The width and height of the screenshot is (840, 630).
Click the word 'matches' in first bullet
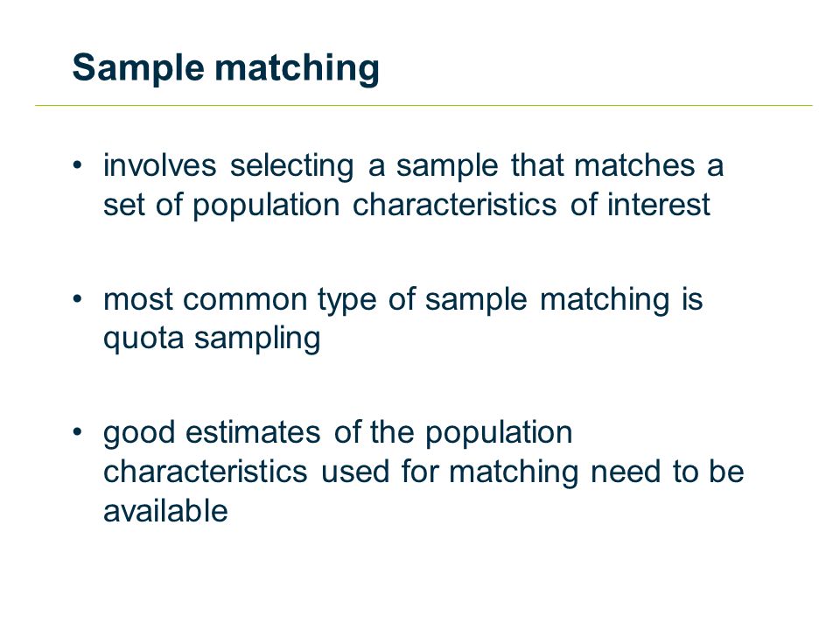pos(635,165)
